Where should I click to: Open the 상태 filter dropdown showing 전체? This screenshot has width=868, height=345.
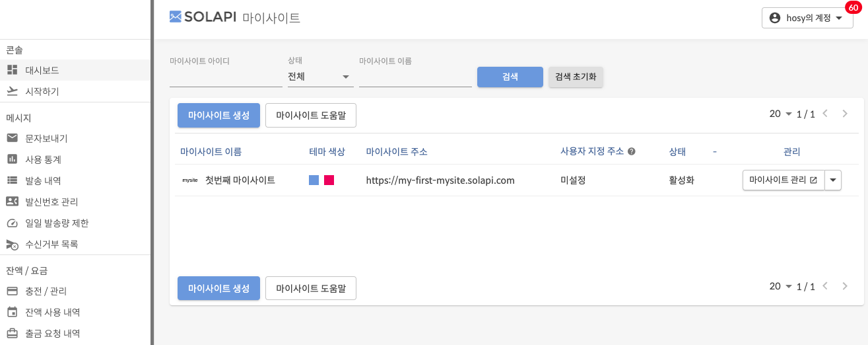point(320,77)
